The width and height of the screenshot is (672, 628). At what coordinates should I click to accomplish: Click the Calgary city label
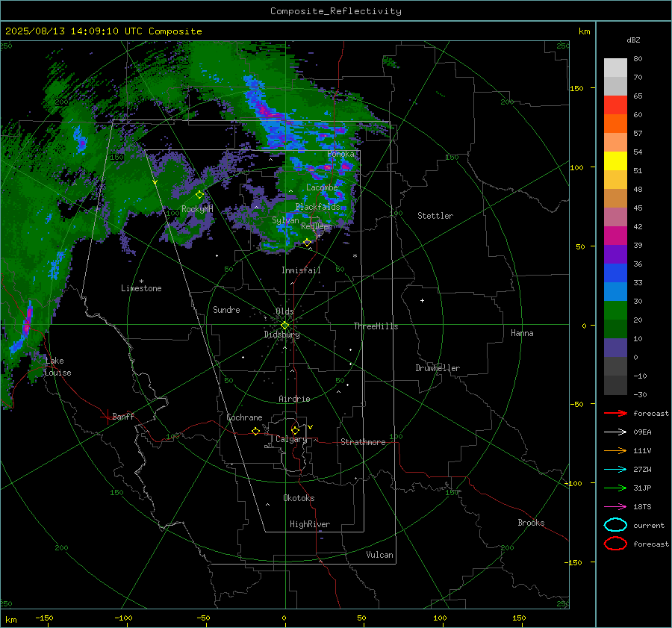pos(291,439)
